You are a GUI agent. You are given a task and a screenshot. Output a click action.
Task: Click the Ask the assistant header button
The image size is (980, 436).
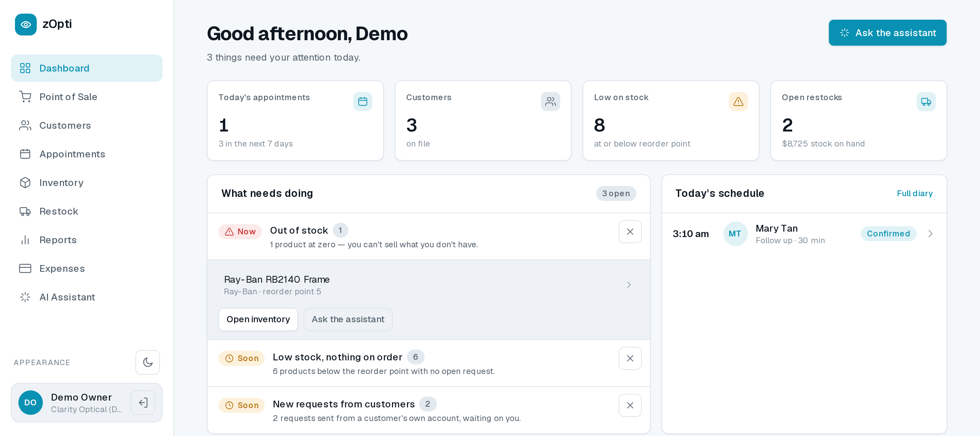click(x=887, y=33)
